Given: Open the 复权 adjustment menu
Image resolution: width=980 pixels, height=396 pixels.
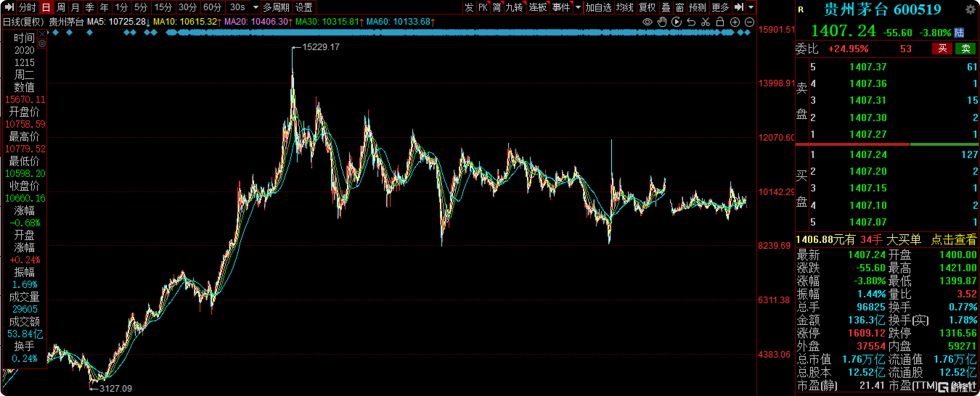Looking at the screenshot, I should tap(647, 7).
